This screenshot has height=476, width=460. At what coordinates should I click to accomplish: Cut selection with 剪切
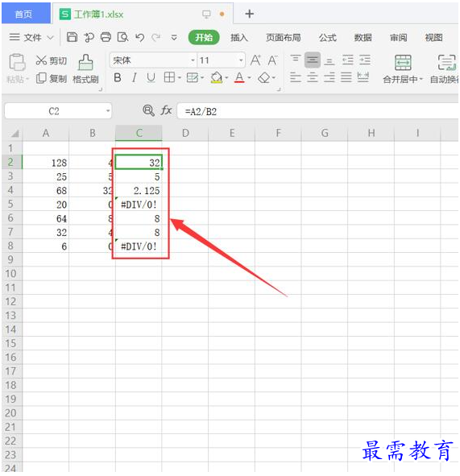[51, 60]
